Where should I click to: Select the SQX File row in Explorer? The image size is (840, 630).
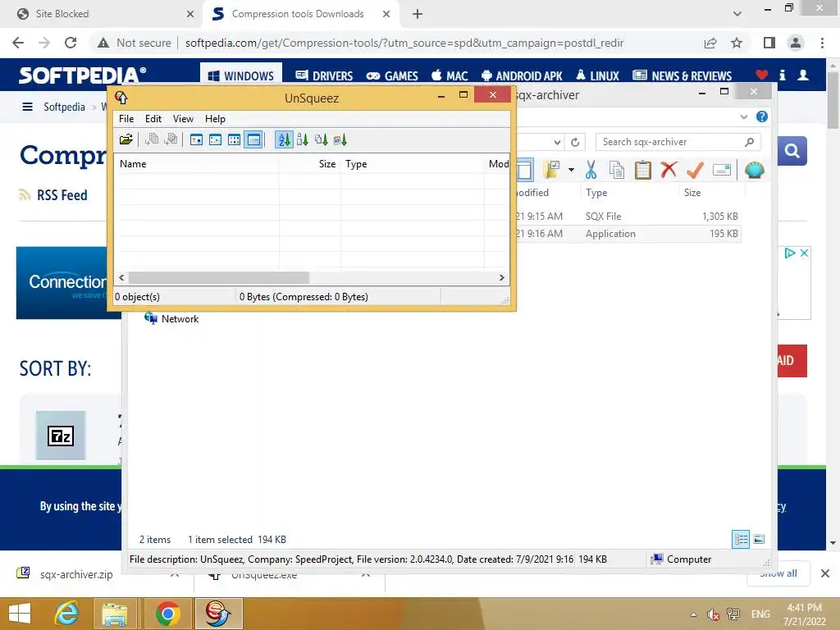(628, 217)
